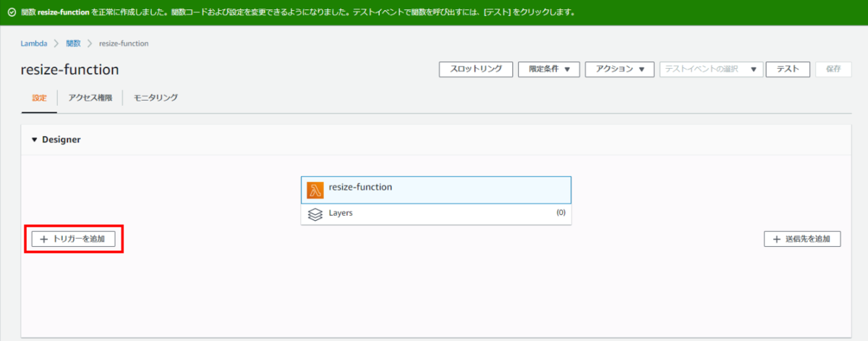Go to 関数 breadcrumb link

(x=73, y=43)
